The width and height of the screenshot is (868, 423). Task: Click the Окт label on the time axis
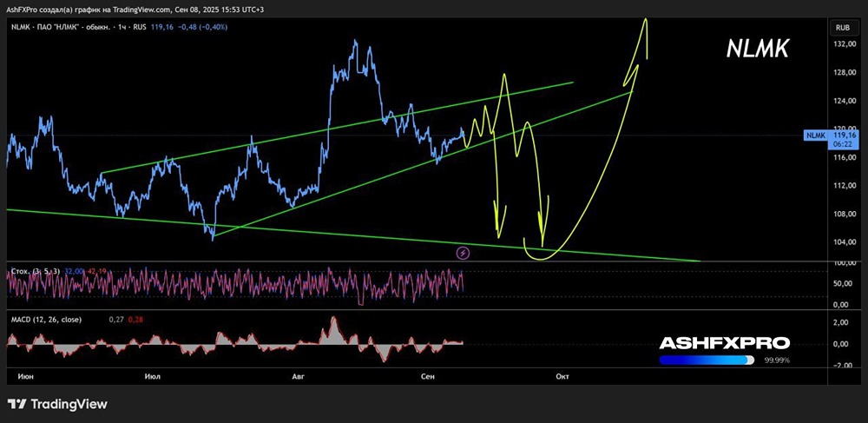point(562,376)
